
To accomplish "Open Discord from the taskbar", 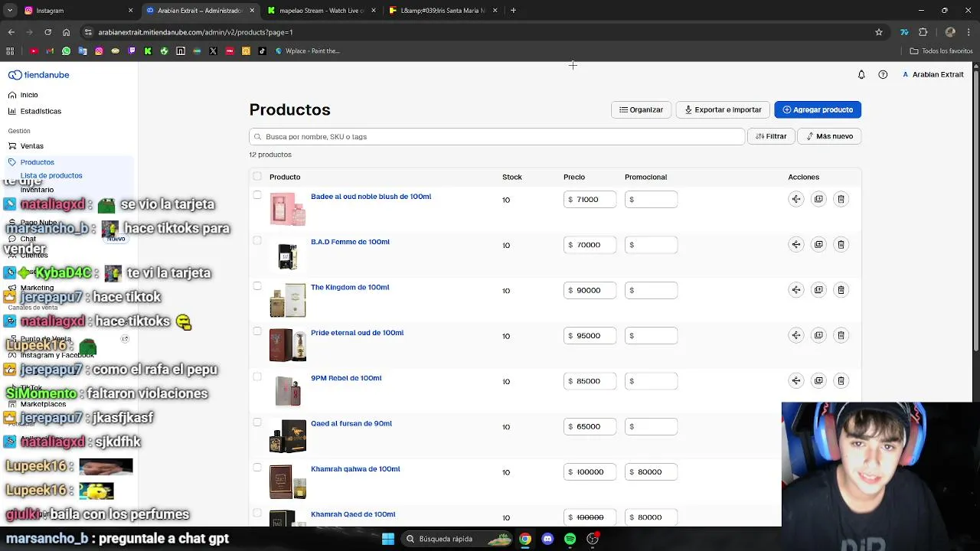I will coord(547,539).
